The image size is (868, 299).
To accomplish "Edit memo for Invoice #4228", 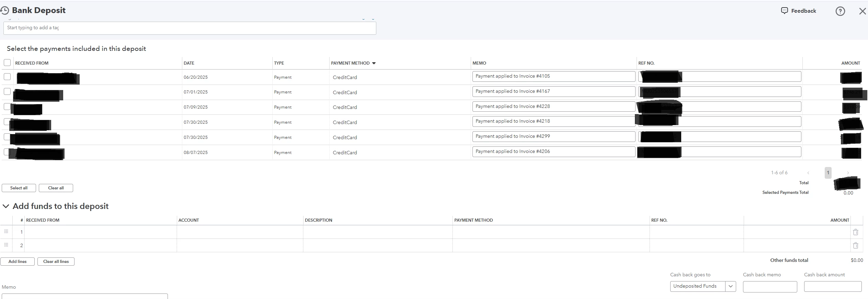I will pyautogui.click(x=554, y=107).
